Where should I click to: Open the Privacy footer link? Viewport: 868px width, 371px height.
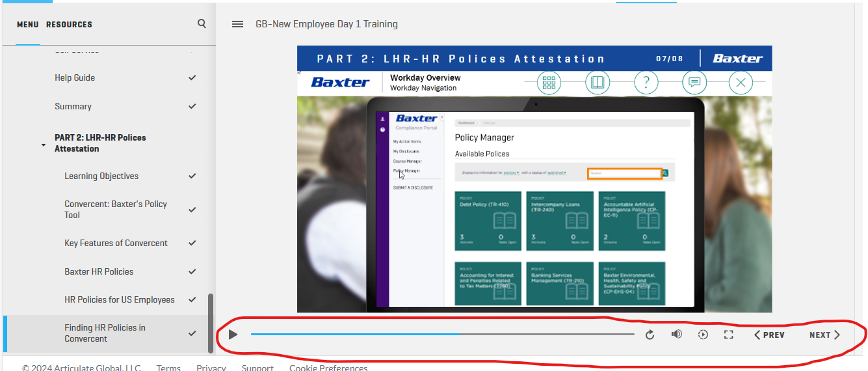[211, 368]
